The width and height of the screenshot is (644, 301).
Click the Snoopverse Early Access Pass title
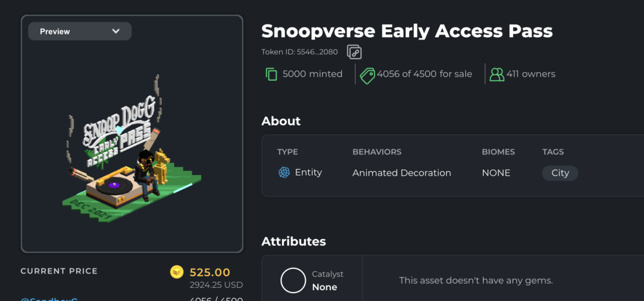click(407, 31)
